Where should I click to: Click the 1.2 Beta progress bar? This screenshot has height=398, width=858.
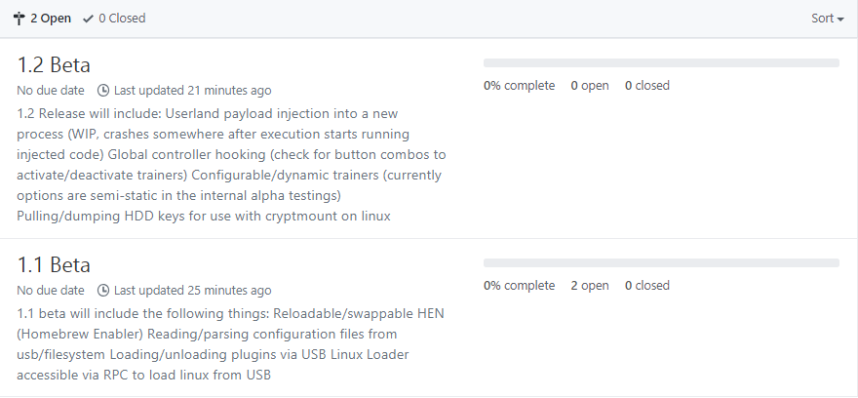point(661,63)
